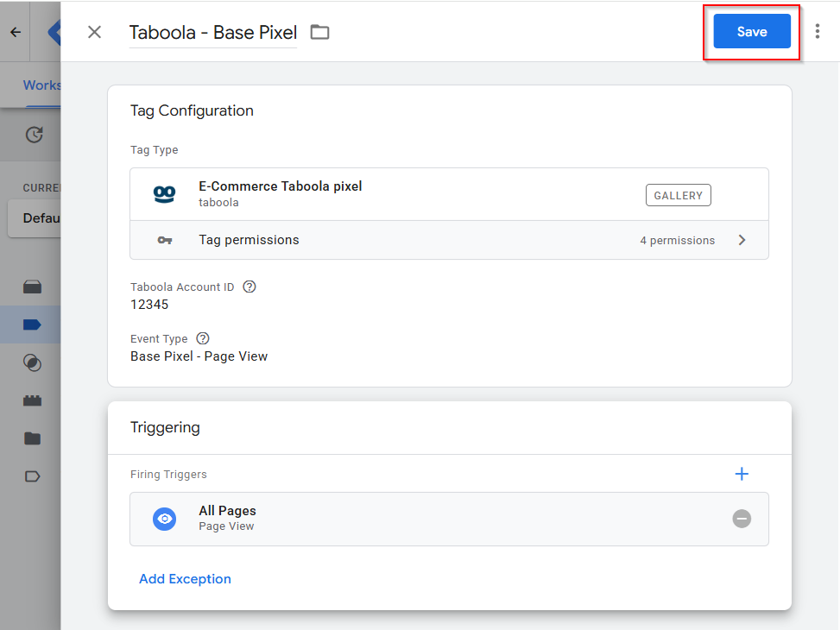
Task: Open the All Pages trigger
Action: coord(449,519)
